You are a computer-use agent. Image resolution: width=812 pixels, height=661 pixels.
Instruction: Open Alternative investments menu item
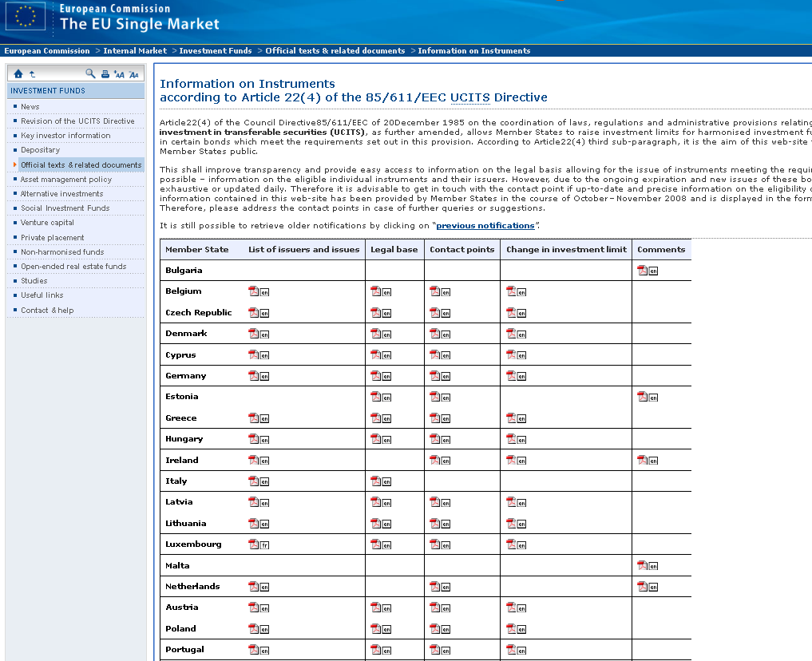(x=62, y=193)
